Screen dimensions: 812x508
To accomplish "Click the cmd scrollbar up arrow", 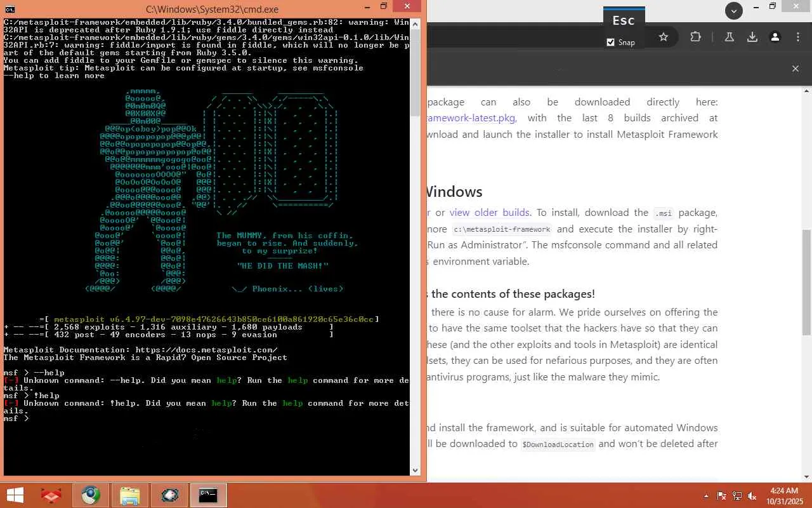I will pyautogui.click(x=416, y=23).
